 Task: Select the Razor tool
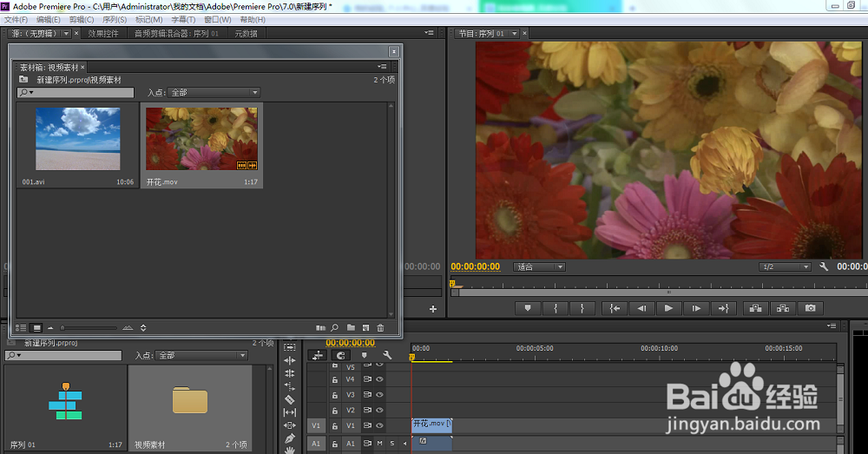(290, 399)
